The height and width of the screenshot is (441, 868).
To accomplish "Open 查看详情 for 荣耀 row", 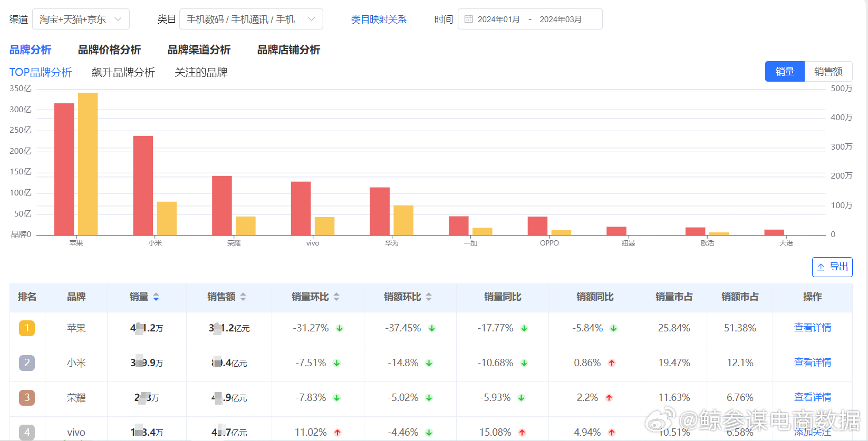I will (813, 397).
